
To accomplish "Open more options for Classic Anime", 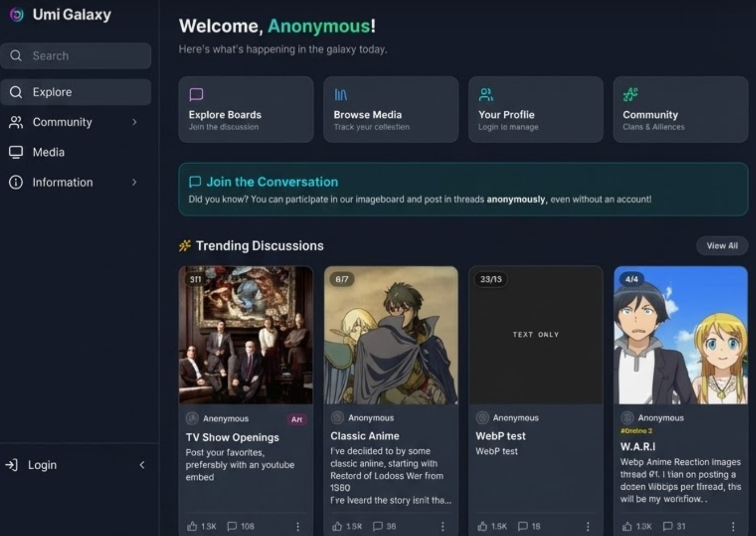I will click(442, 527).
